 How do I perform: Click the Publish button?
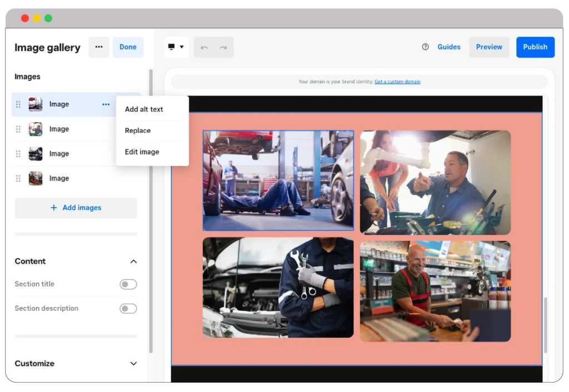535,47
